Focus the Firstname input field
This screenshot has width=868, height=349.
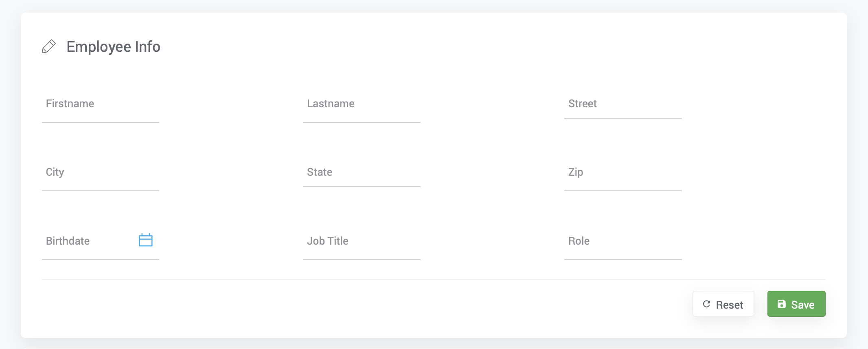tap(100, 104)
